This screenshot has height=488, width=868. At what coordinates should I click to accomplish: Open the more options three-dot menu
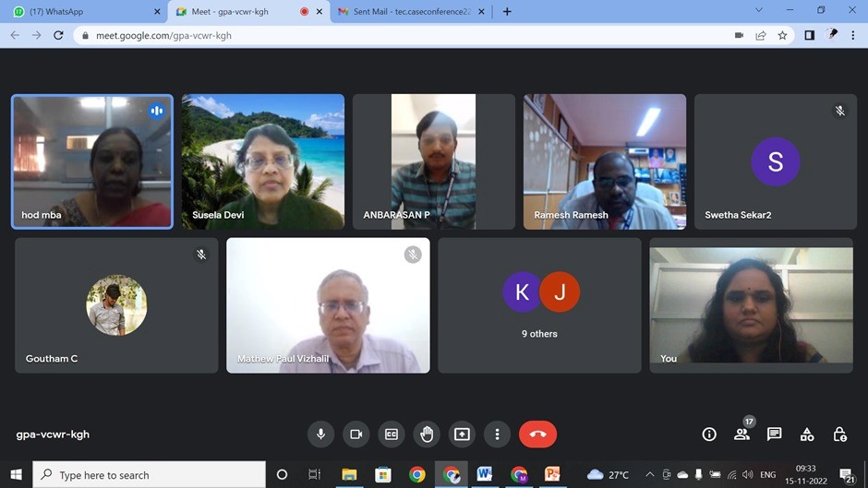point(497,434)
